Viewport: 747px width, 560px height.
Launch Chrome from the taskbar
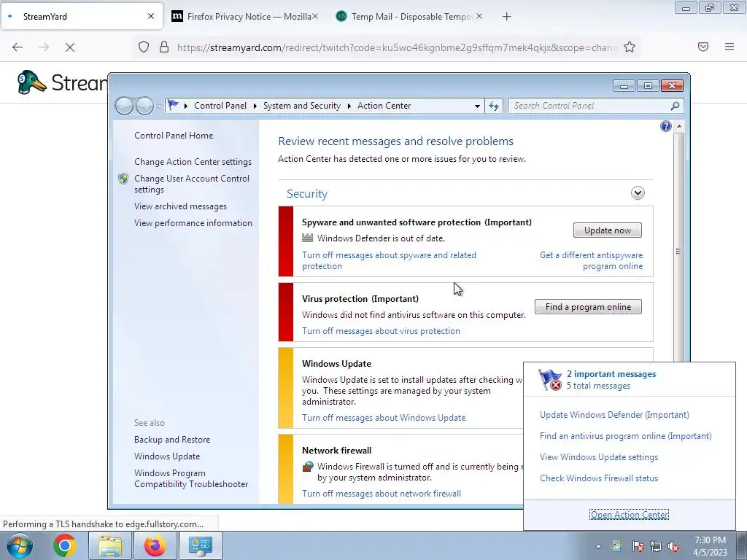[65, 545]
